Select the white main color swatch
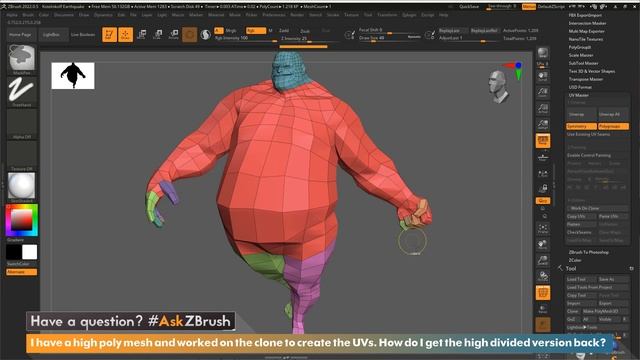Screen dimensions: 640x360 pos(29,252)
